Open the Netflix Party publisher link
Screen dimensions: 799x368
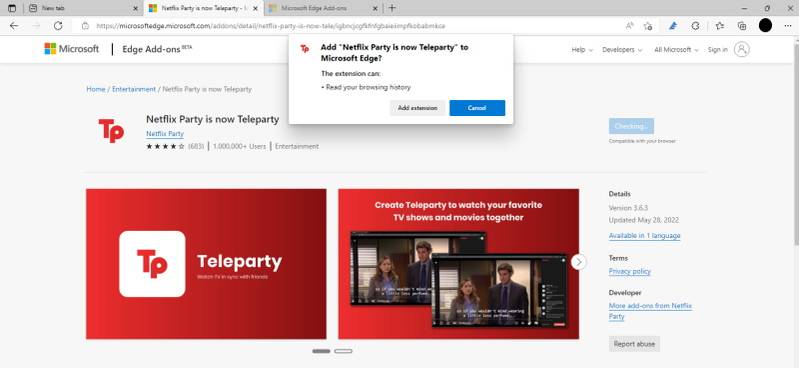(165, 134)
